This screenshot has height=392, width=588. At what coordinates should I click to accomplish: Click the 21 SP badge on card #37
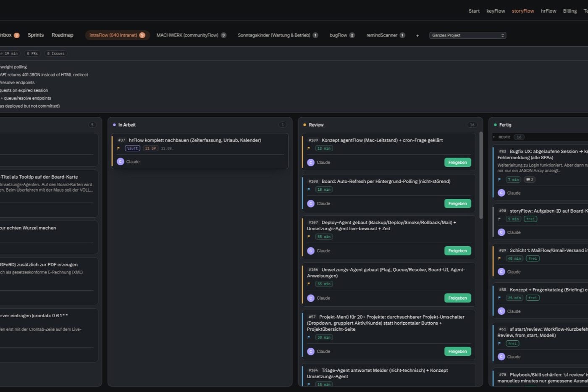(x=150, y=148)
